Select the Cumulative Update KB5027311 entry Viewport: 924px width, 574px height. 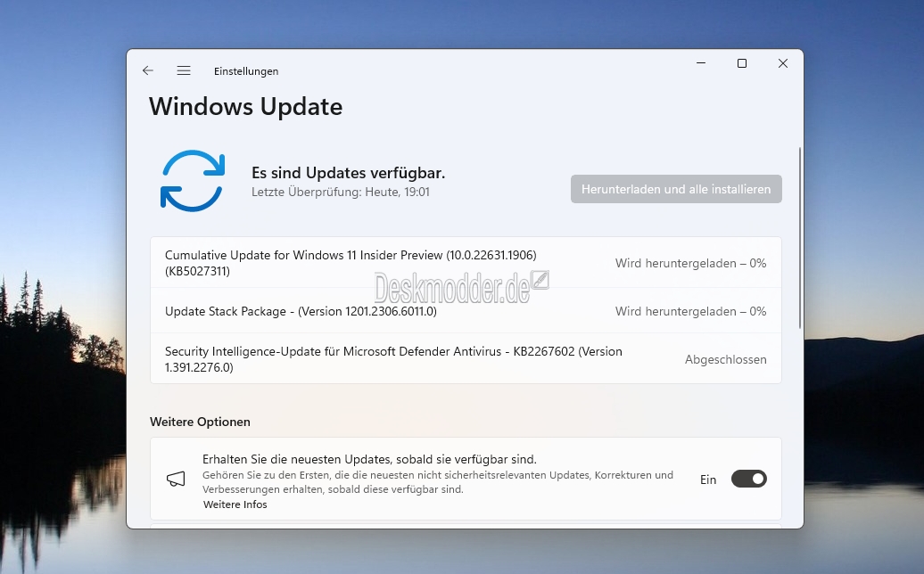466,263
